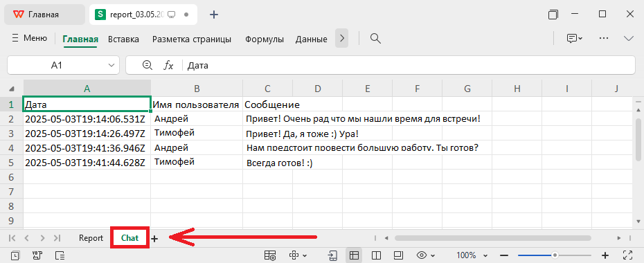The height and width of the screenshot is (263, 644).
Task: Toggle the eye protection mode icon
Action: pos(422,255)
